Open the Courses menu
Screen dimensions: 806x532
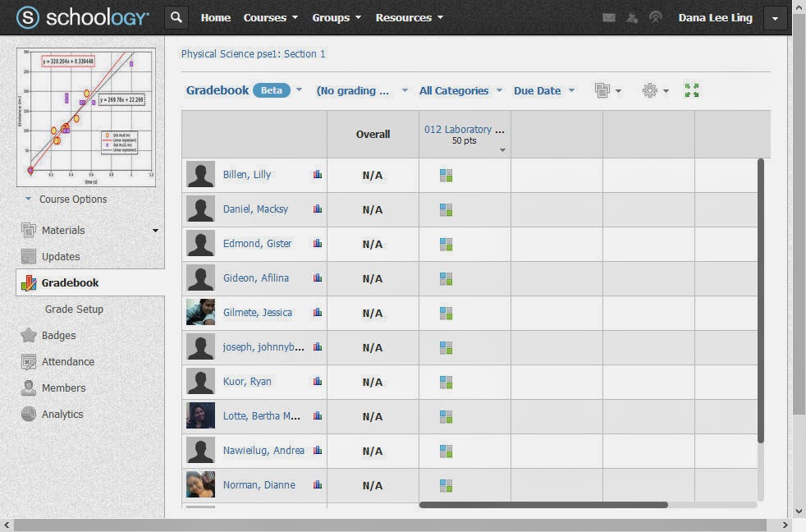(263, 17)
